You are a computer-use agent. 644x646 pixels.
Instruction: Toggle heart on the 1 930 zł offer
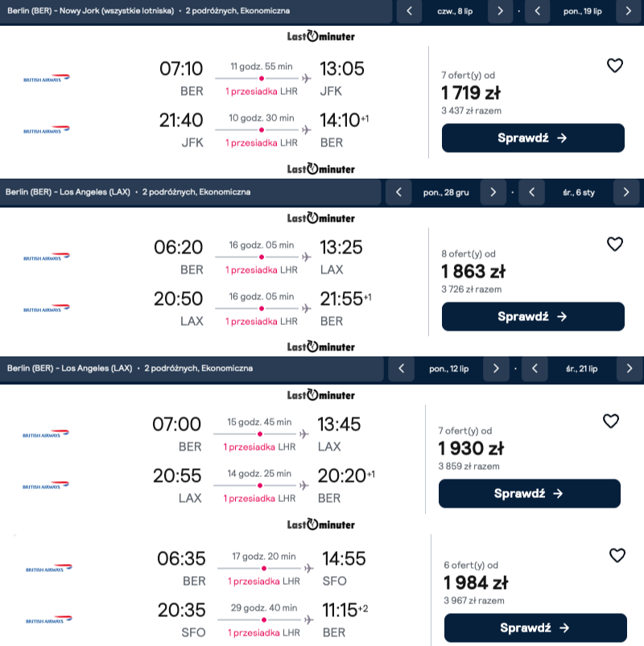tap(611, 421)
